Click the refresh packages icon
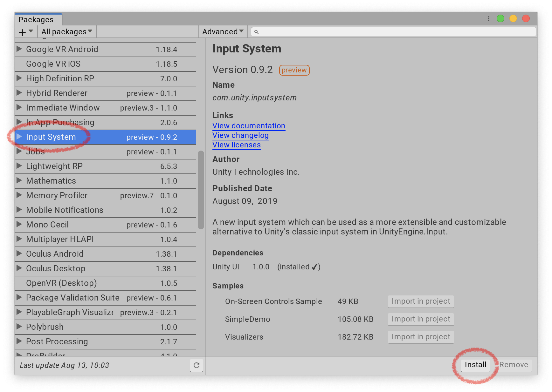The image size is (552, 392). (196, 366)
